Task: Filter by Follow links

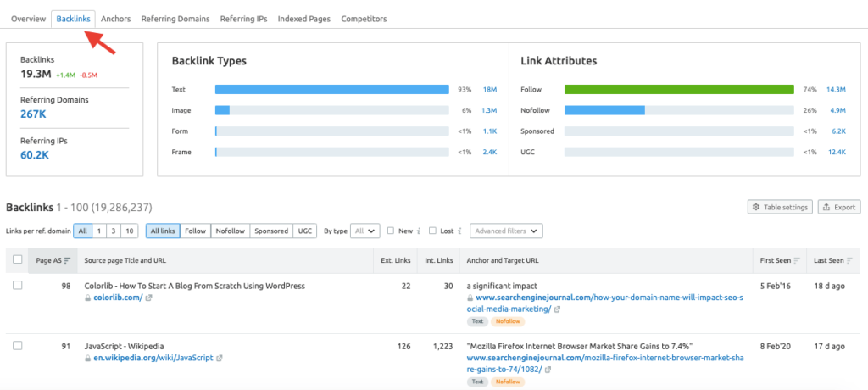Action: click(x=196, y=231)
